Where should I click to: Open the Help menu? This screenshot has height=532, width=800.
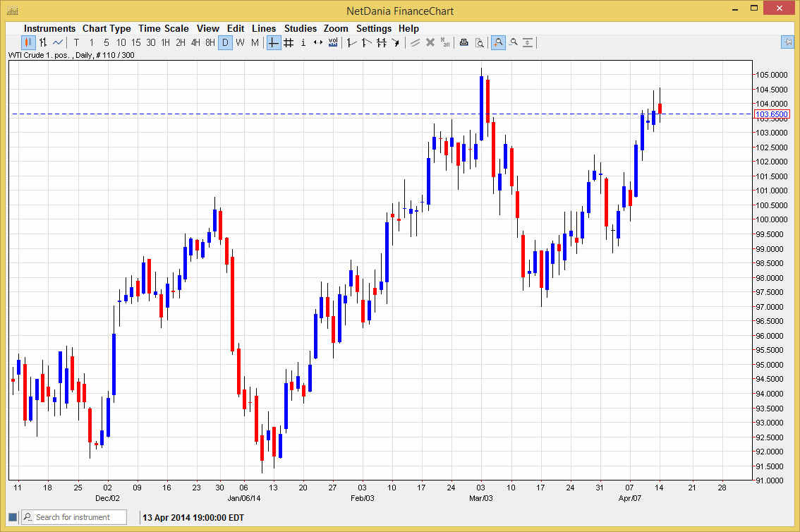(408, 28)
